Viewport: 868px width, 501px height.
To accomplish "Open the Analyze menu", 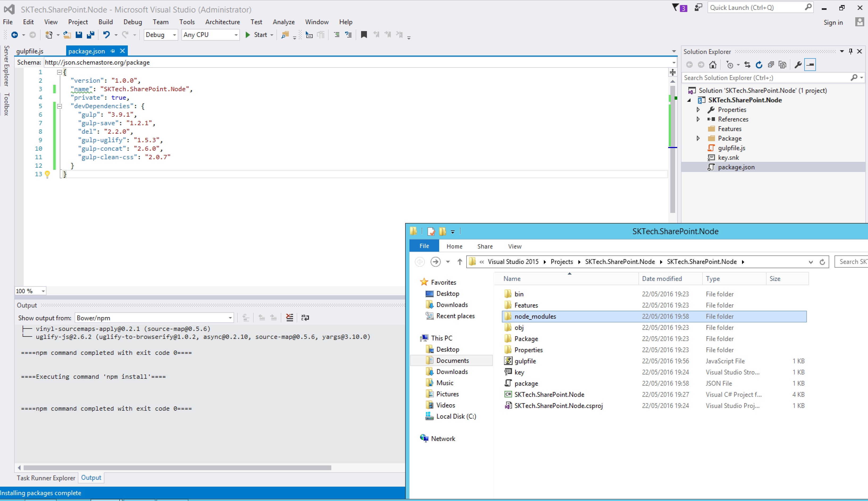I will point(283,22).
